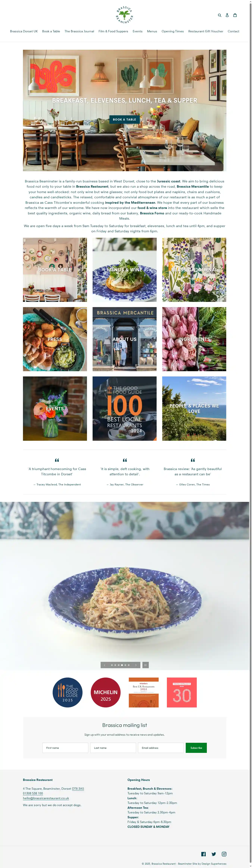Focus the First name field
This screenshot has width=252, height=868.
(x=65, y=748)
